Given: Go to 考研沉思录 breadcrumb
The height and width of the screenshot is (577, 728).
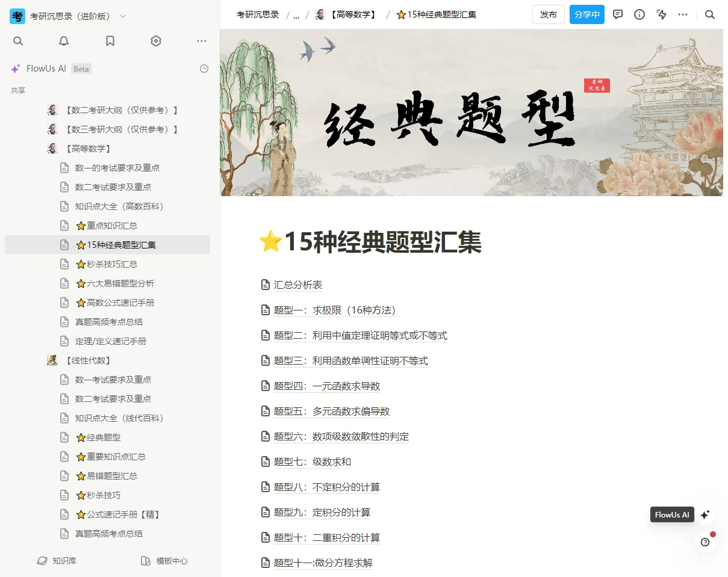Looking at the screenshot, I should (258, 14).
